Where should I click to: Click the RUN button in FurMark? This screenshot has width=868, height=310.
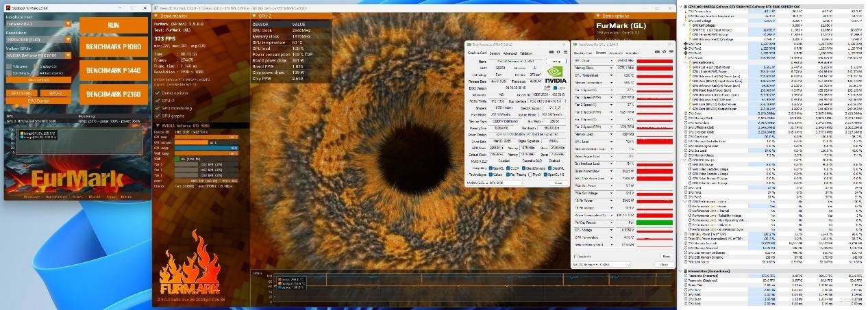pos(114,25)
